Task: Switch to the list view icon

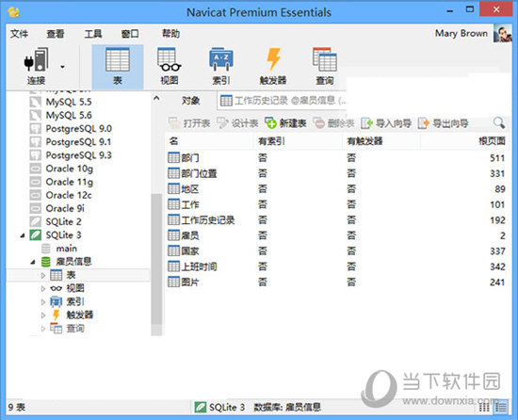Action: (x=501, y=407)
